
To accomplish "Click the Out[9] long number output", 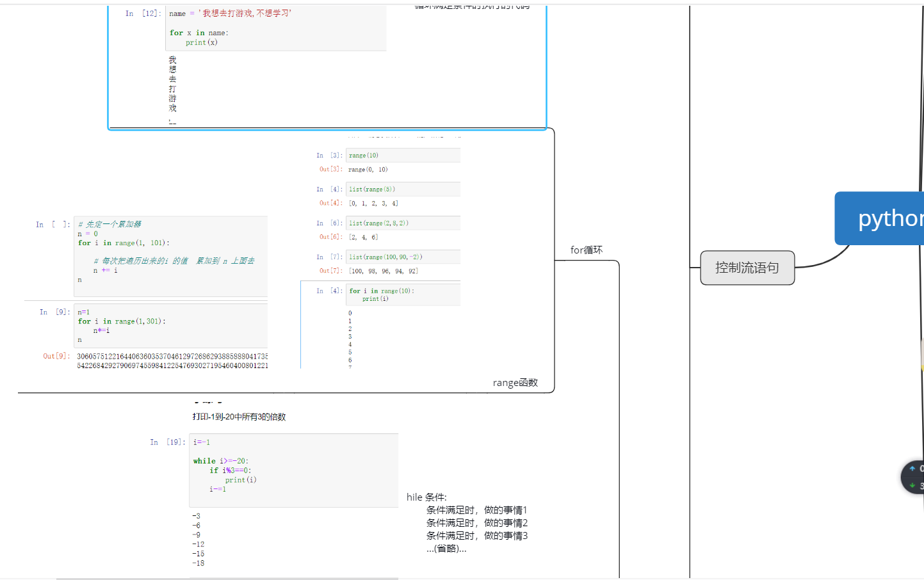I will coord(172,361).
